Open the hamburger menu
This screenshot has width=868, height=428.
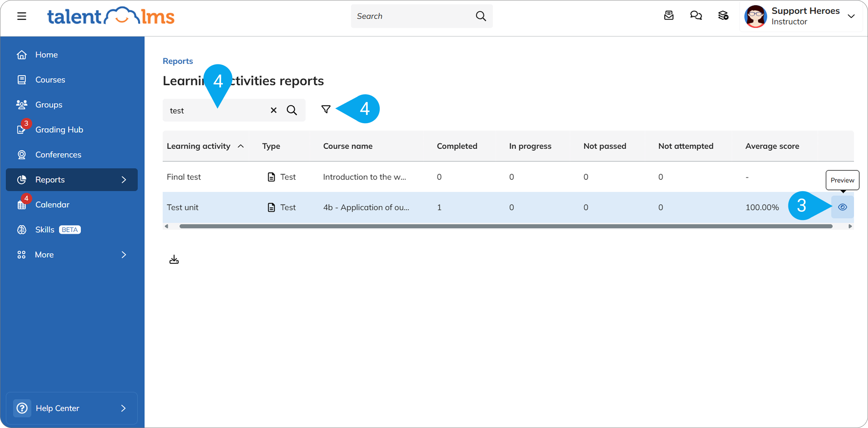[x=21, y=16]
